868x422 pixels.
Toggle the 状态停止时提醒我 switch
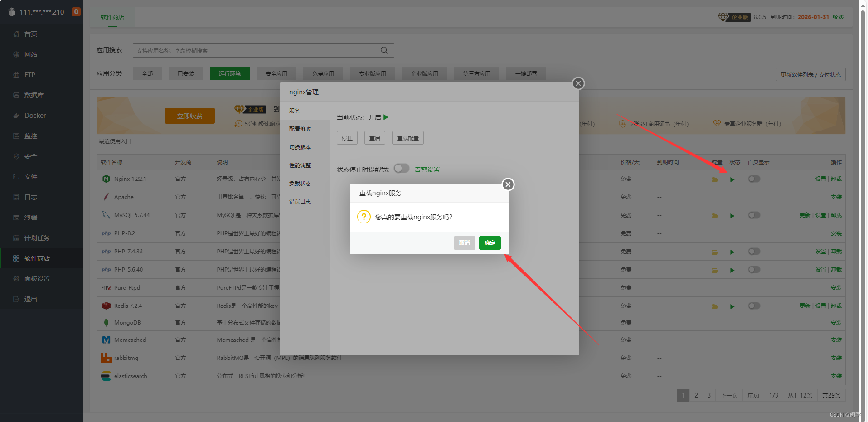[401, 169]
